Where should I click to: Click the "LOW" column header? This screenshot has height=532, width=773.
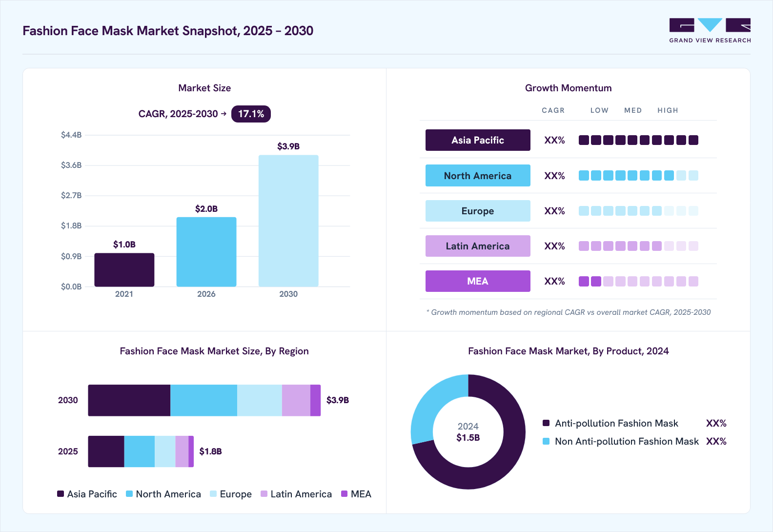tap(599, 110)
